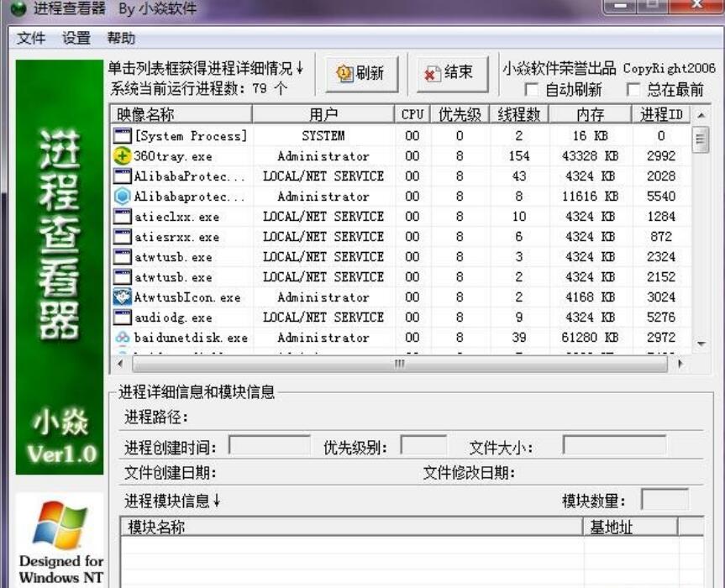This screenshot has width=725, height=588.
Task: Close the 进程查看器 window
Action: pyautogui.click(x=696, y=6)
